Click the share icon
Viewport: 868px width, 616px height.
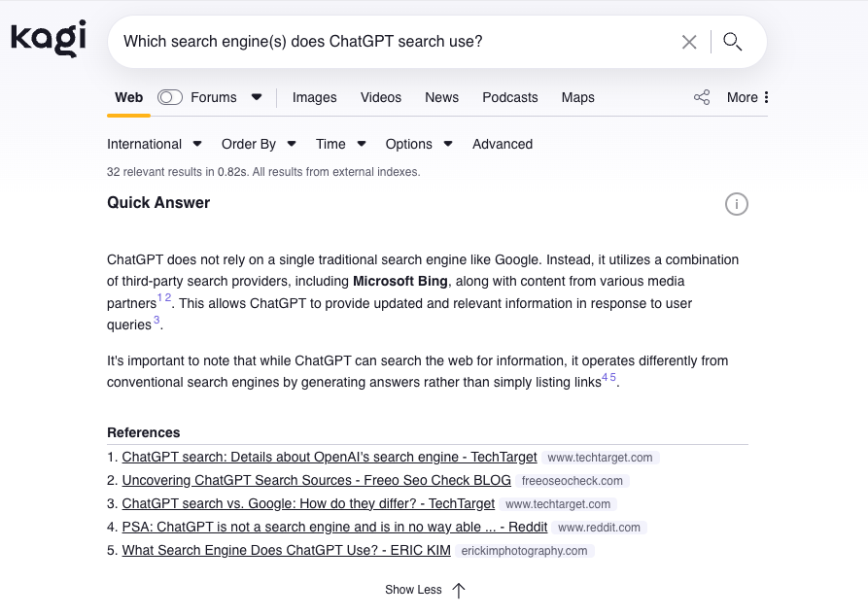tap(702, 97)
